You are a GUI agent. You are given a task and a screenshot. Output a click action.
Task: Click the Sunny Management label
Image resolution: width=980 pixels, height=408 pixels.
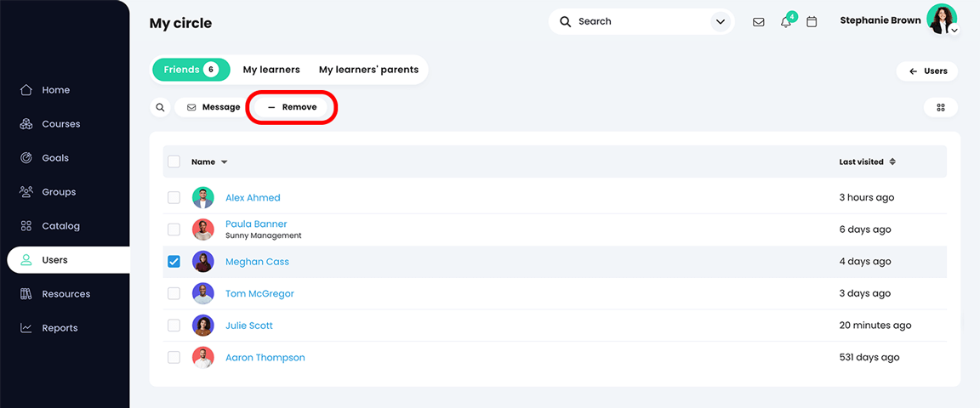pos(263,236)
